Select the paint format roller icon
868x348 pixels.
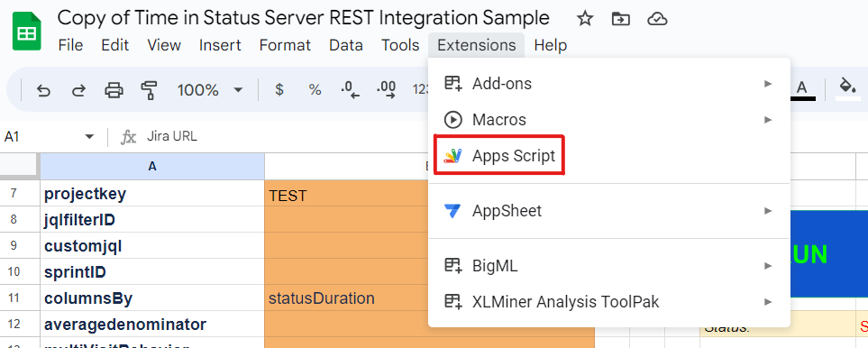click(x=150, y=89)
